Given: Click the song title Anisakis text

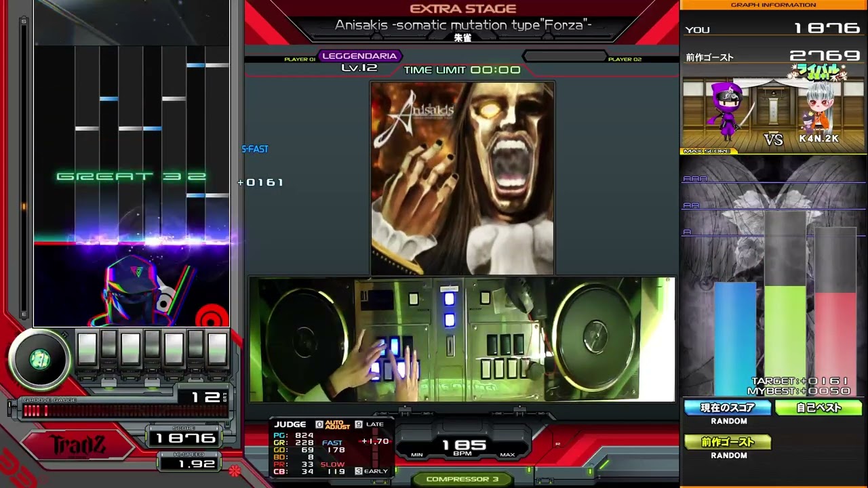Looking at the screenshot, I should point(463,25).
